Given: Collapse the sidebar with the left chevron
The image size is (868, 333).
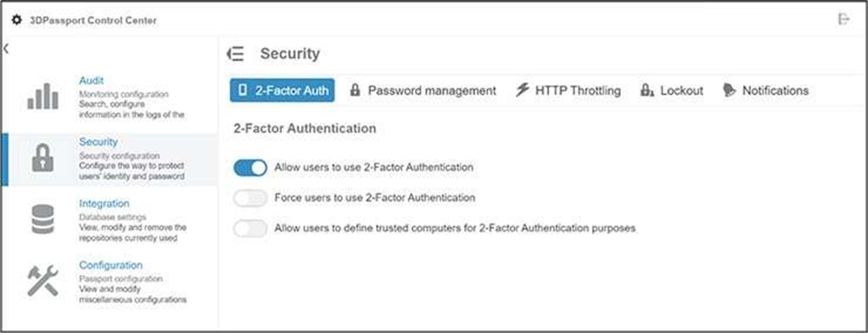Looking at the screenshot, I should 6,49.
